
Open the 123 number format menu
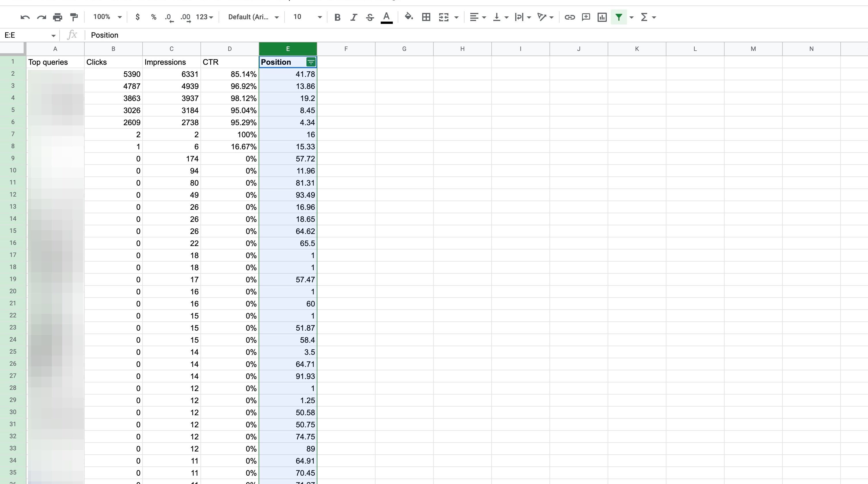point(204,17)
